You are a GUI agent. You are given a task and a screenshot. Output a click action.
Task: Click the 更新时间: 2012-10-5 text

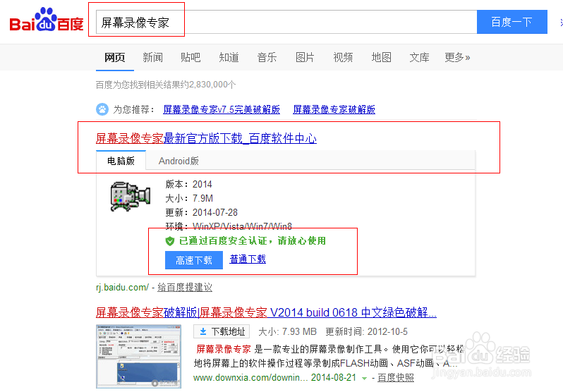pyautogui.click(x=366, y=331)
